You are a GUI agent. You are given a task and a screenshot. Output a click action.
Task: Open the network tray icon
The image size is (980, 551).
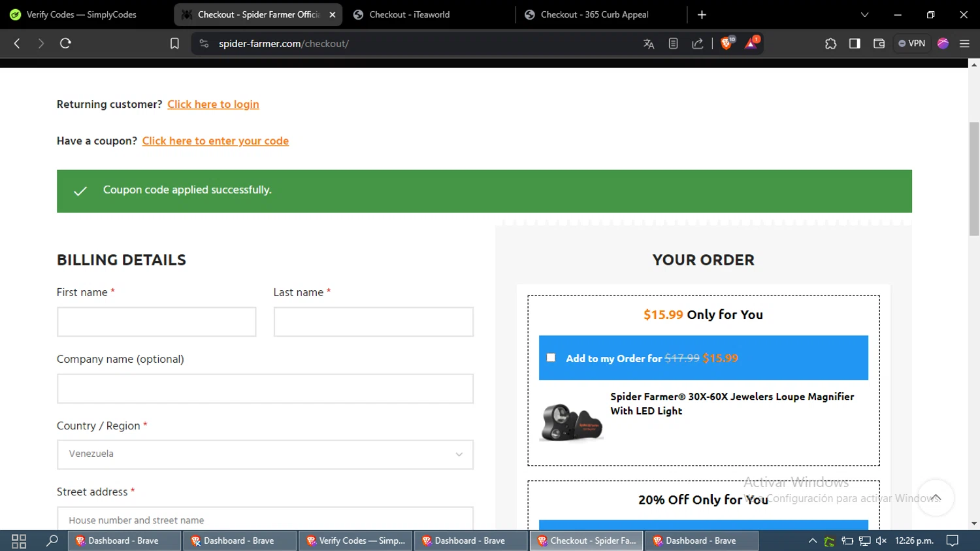pyautogui.click(x=864, y=541)
